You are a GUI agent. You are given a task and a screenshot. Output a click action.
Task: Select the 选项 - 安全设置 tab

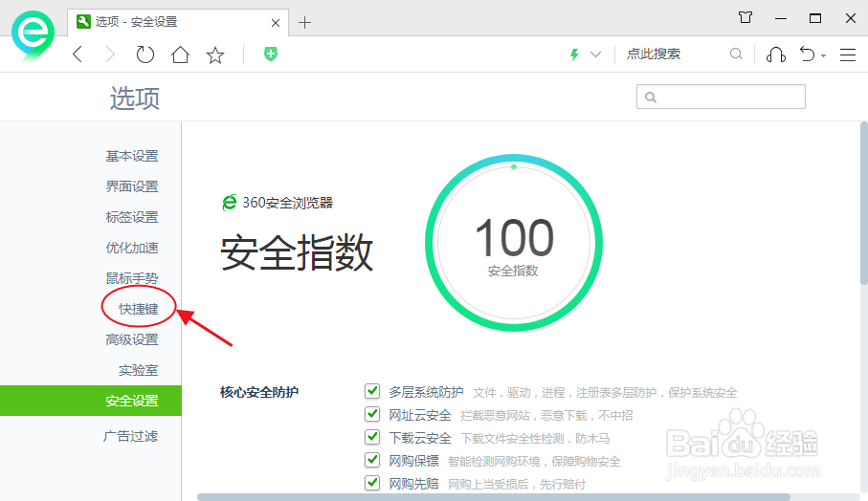tap(178, 22)
